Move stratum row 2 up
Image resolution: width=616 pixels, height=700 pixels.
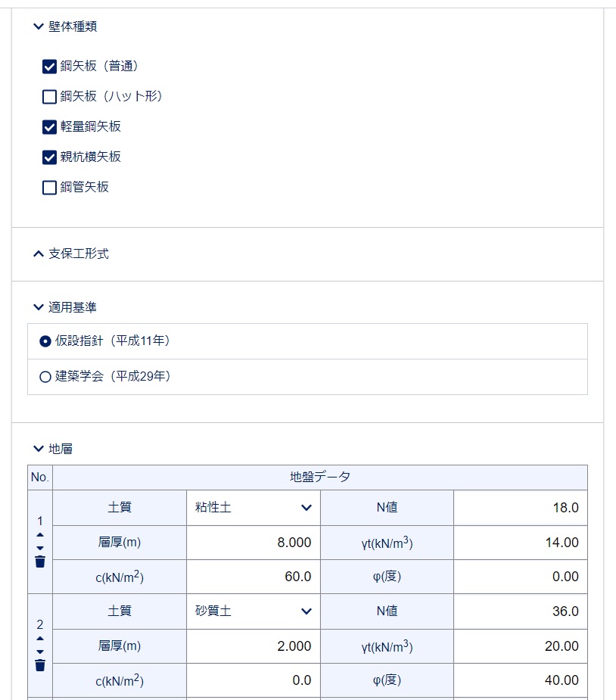pyautogui.click(x=40, y=639)
